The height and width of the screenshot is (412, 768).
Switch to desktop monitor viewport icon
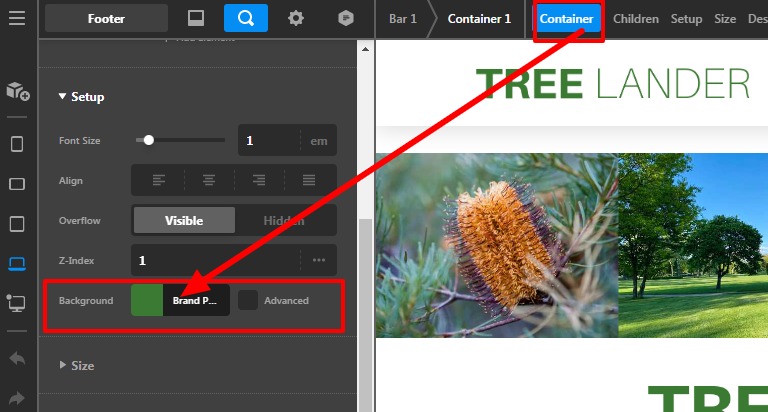(x=17, y=302)
